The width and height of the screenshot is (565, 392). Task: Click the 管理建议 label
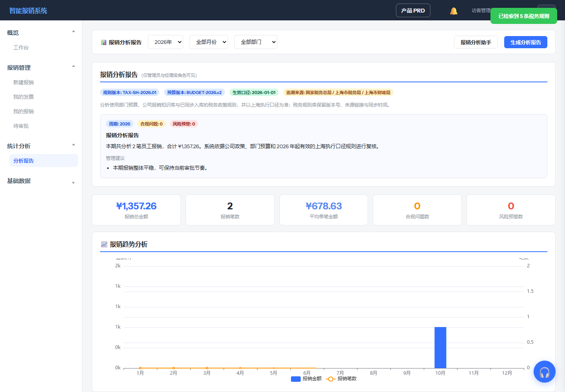pyautogui.click(x=115, y=158)
